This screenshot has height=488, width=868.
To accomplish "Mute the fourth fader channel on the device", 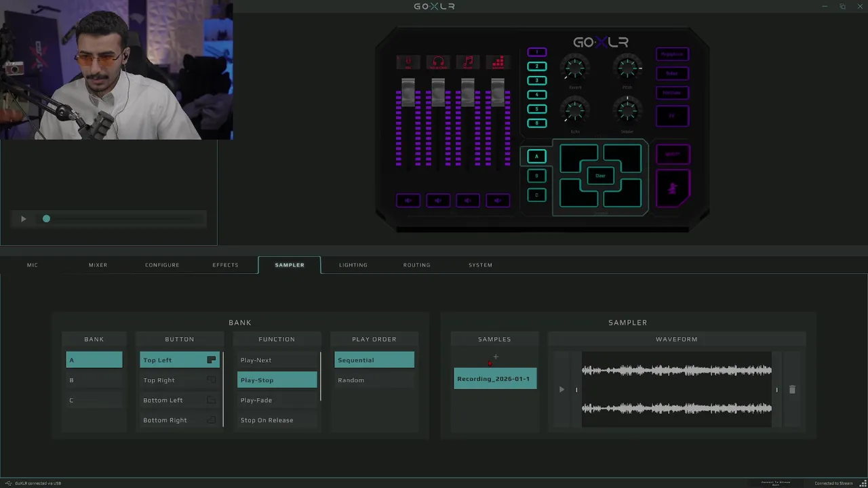I will coord(498,201).
